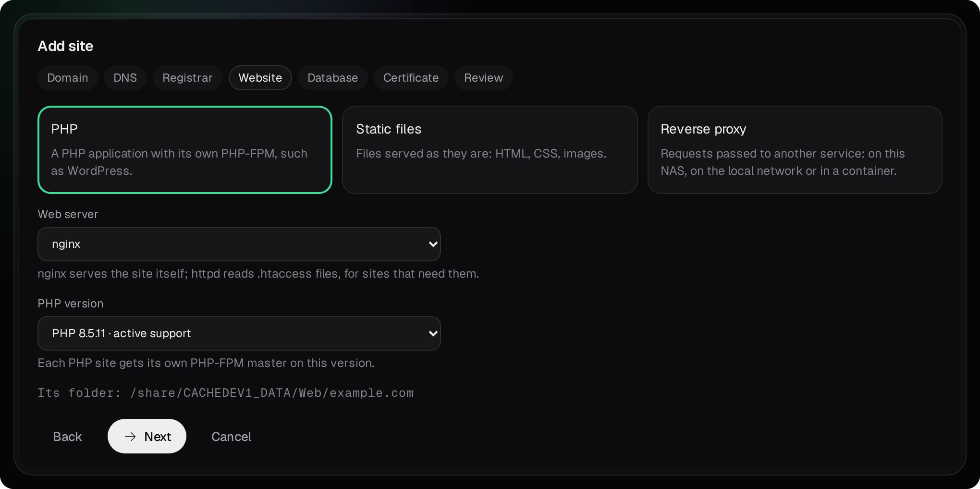Click the Back button

[x=68, y=436]
